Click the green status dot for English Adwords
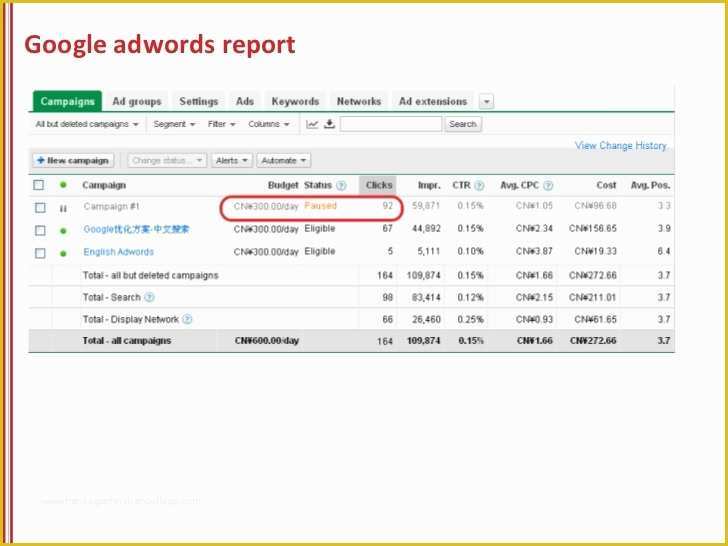Screen dimensions: 728x546 tap(63, 254)
